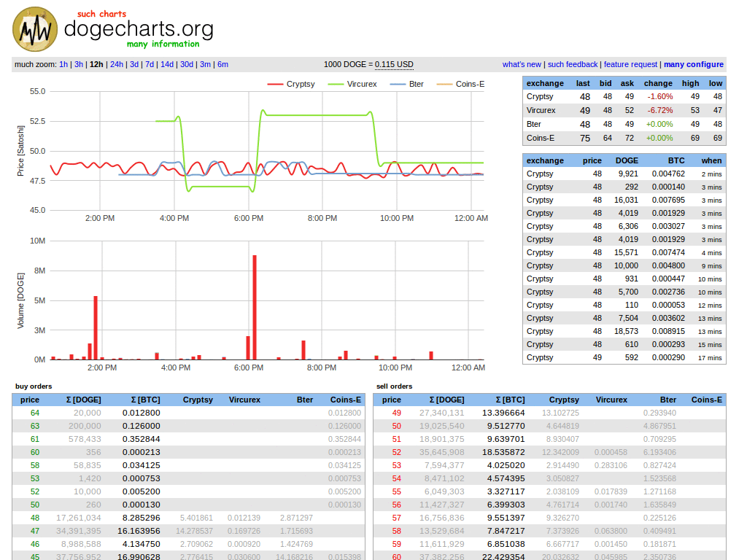Click sell order price 49
Screen dimensions: 747x560
(x=396, y=413)
